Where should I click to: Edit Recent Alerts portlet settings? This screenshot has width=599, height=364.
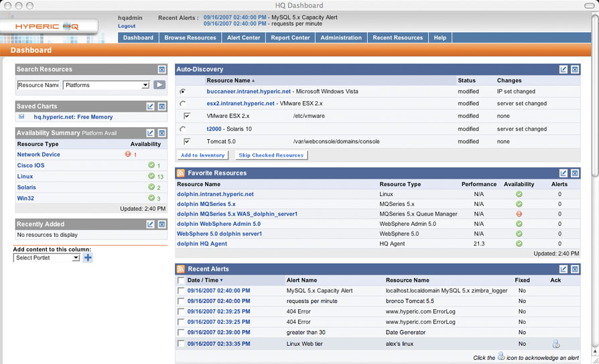563,269
